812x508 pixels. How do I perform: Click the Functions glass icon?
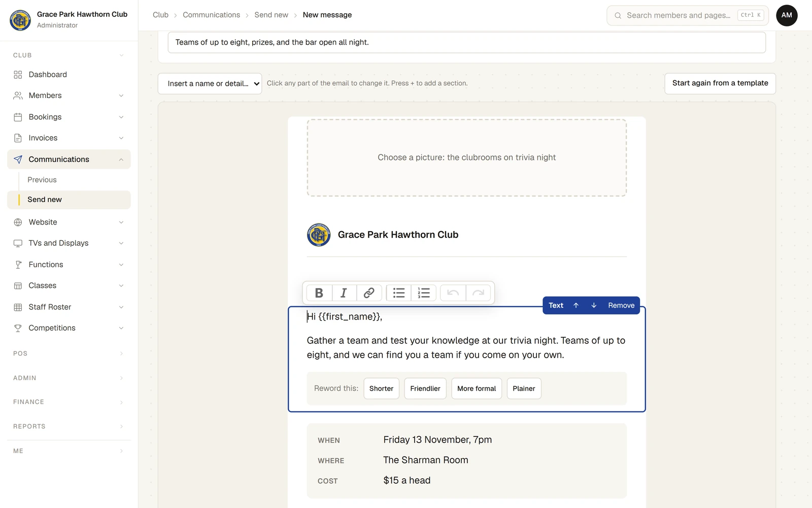tap(18, 265)
